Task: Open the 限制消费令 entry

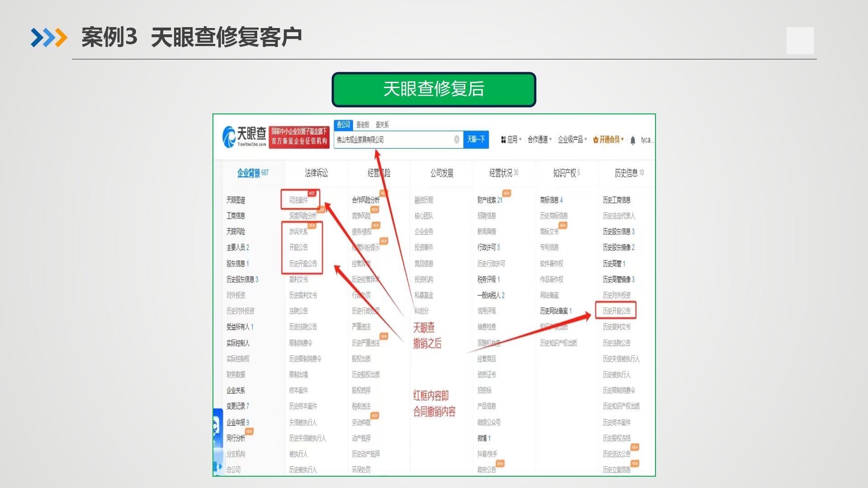Action: coord(301,343)
